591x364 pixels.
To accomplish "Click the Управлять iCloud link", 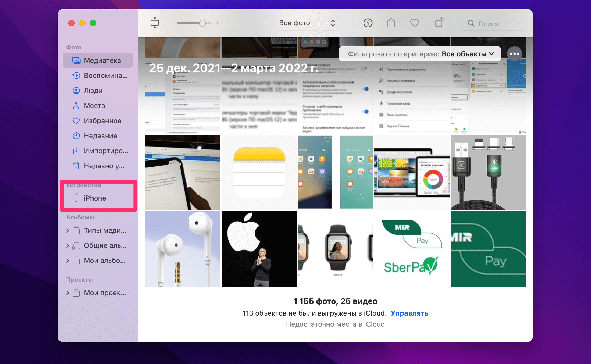I will [x=409, y=313].
